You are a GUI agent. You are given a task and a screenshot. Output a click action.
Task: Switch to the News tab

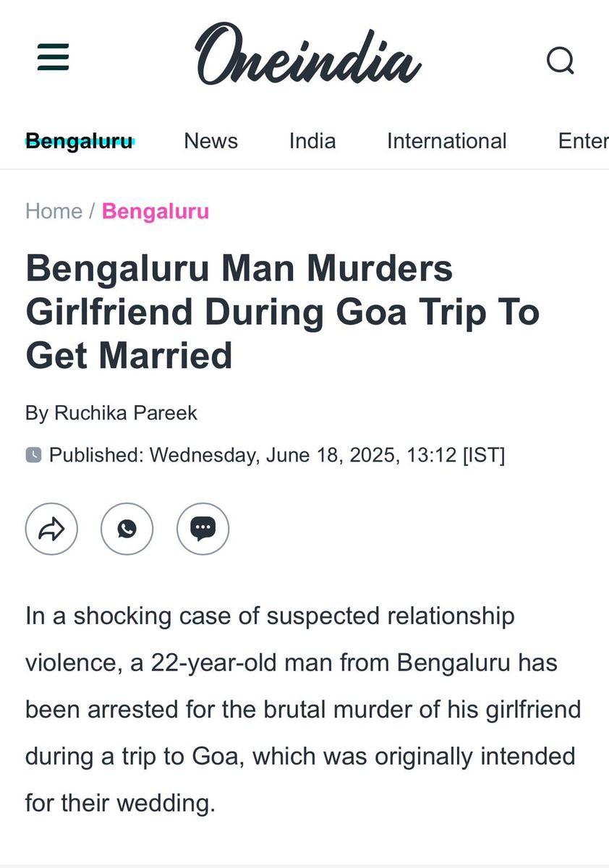tap(210, 140)
